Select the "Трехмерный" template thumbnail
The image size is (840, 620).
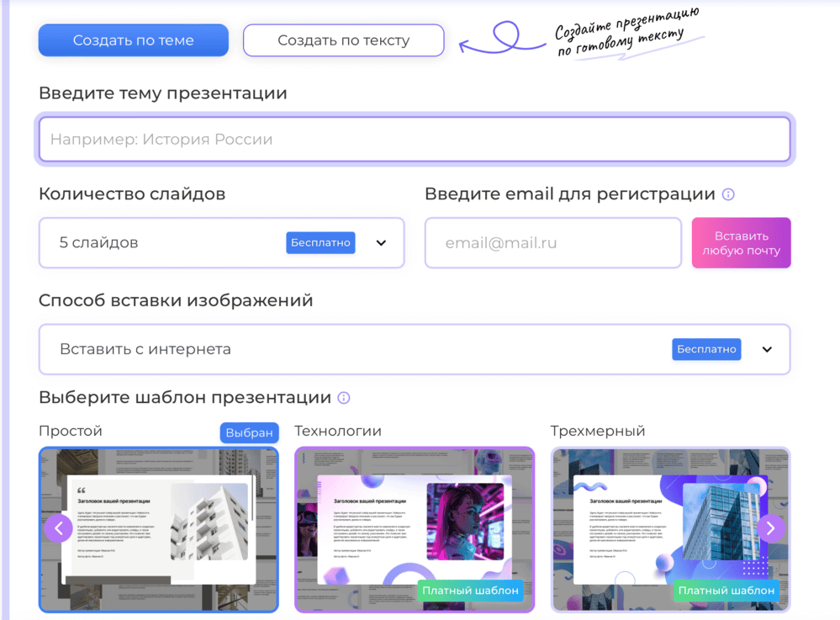click(671, 529)
